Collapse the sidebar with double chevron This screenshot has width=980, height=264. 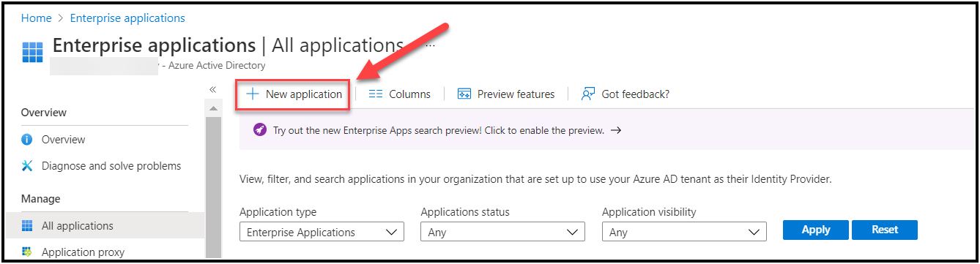point(213,89)
